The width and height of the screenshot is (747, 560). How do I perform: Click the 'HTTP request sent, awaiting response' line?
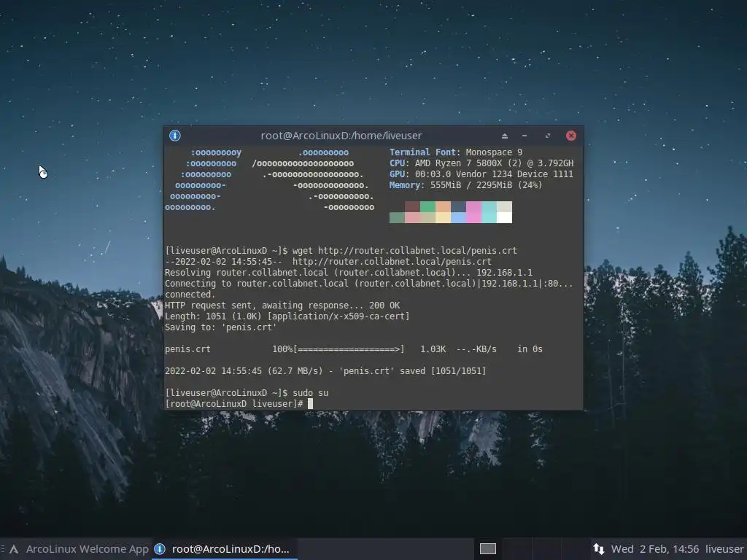click(x=282, y=306)
